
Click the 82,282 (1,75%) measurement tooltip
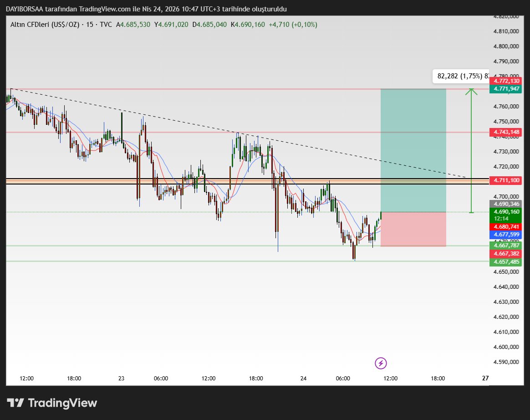461,76
